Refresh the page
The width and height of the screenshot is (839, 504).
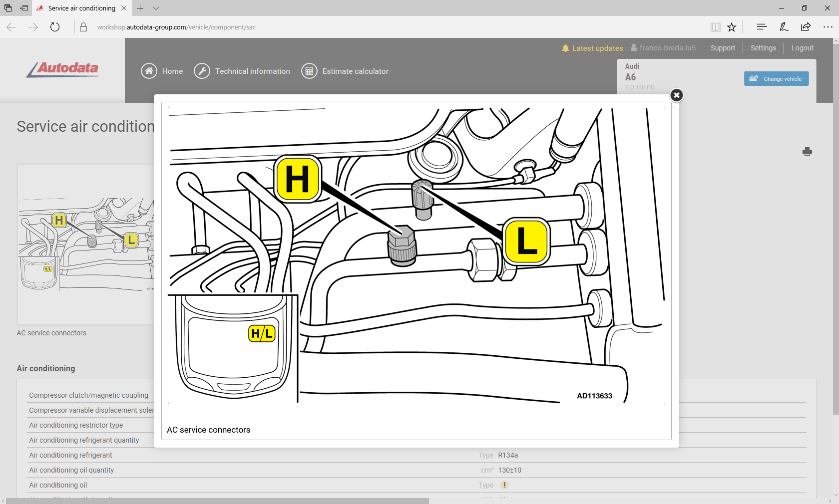coord(55,27)
